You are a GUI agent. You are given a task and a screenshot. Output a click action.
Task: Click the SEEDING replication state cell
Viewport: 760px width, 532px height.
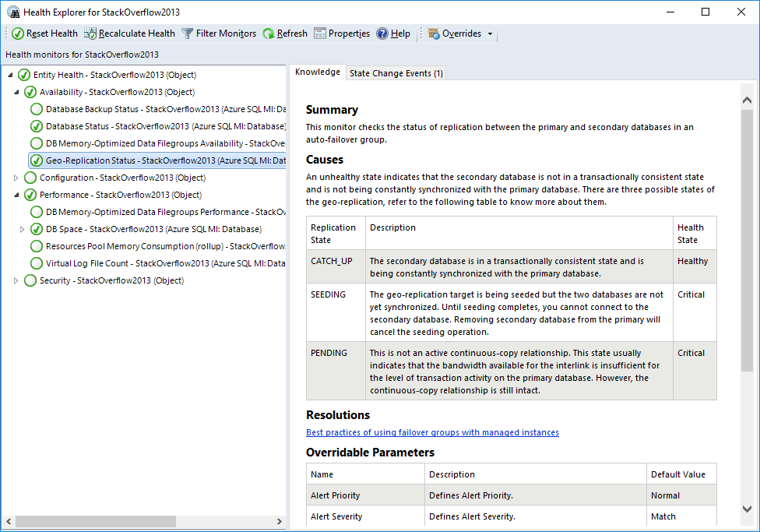coord(336,312)
